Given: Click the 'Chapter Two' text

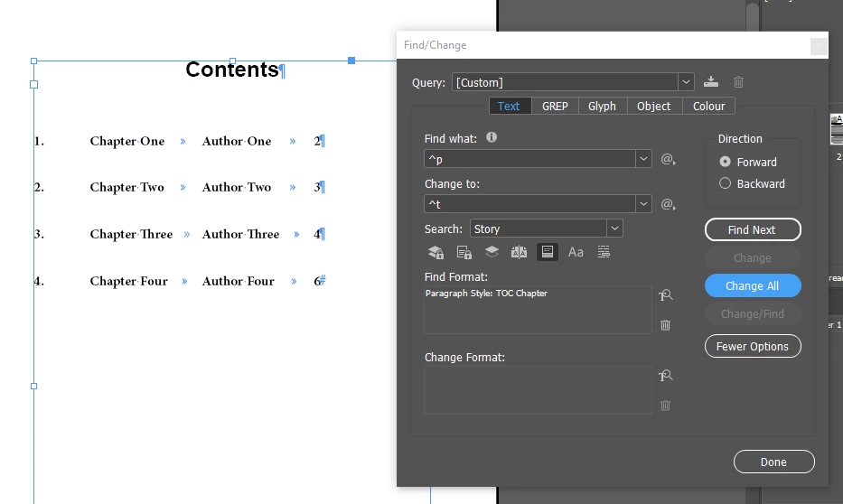Looking at the screenshot, I should click(126, 188).
